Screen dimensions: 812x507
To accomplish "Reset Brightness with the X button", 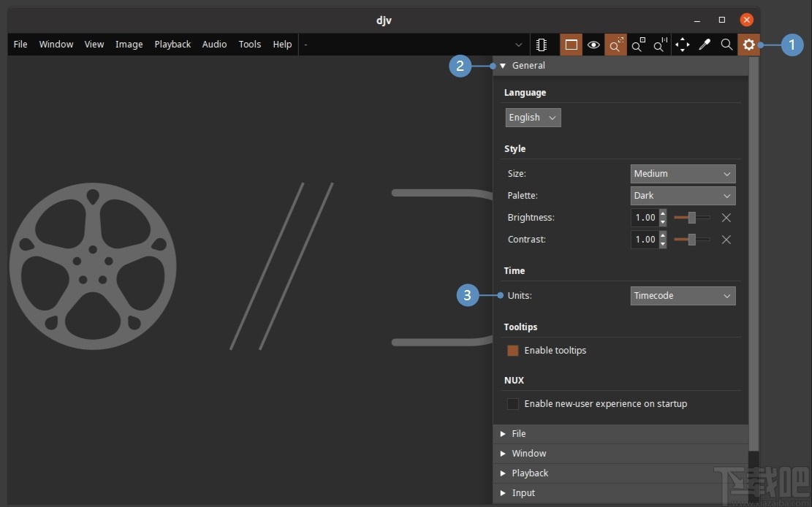I will pyautogui.click(x=726, y=218).
